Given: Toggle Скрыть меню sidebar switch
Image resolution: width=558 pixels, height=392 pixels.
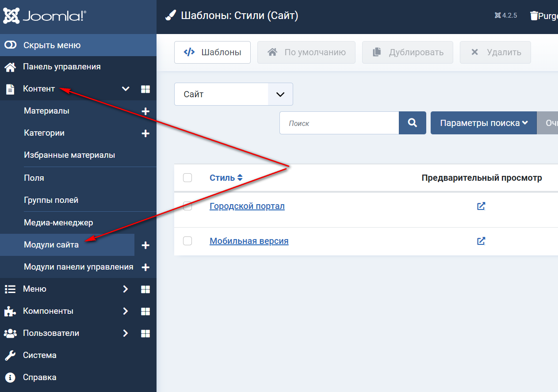Looking at the screenshot, I should pyautogui.click(x=11, y=45).
